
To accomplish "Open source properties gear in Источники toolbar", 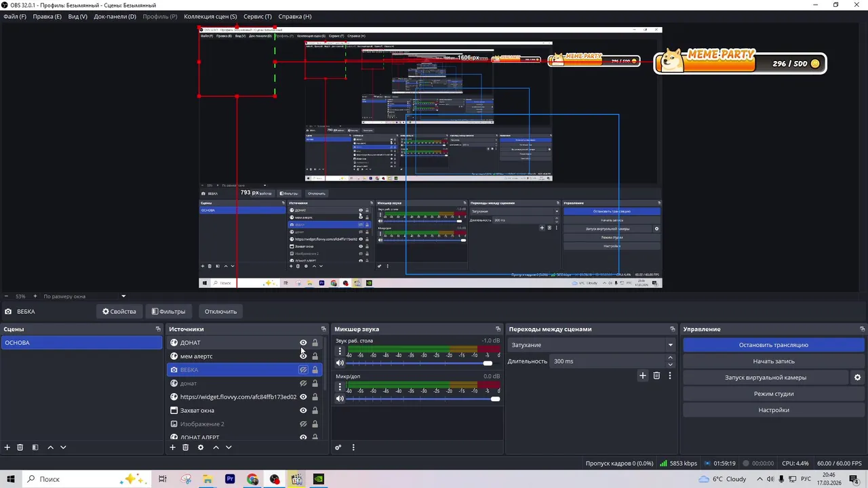I will pos(200,447).
